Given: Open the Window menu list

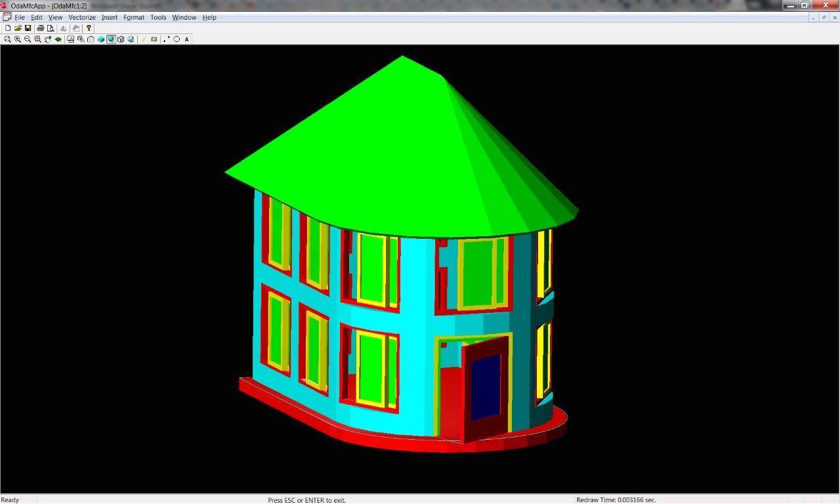Looking at the screenshot, I should (x=184, y=18).
